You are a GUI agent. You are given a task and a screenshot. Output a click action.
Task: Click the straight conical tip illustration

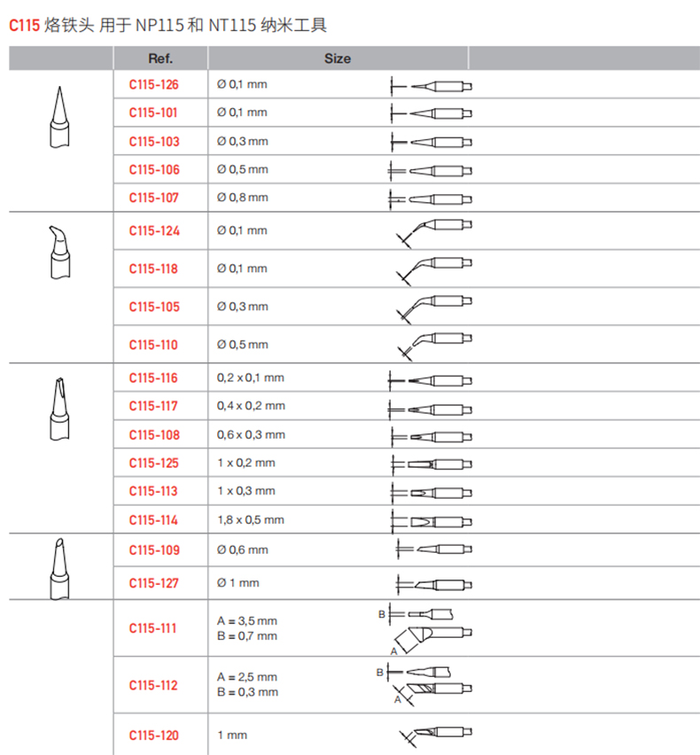pos(58,118)
